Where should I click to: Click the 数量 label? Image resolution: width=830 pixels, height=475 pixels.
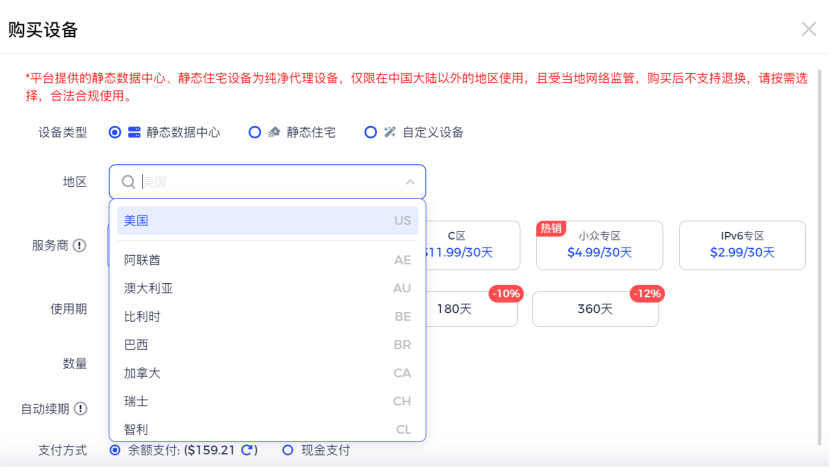(x=75, y=363)
